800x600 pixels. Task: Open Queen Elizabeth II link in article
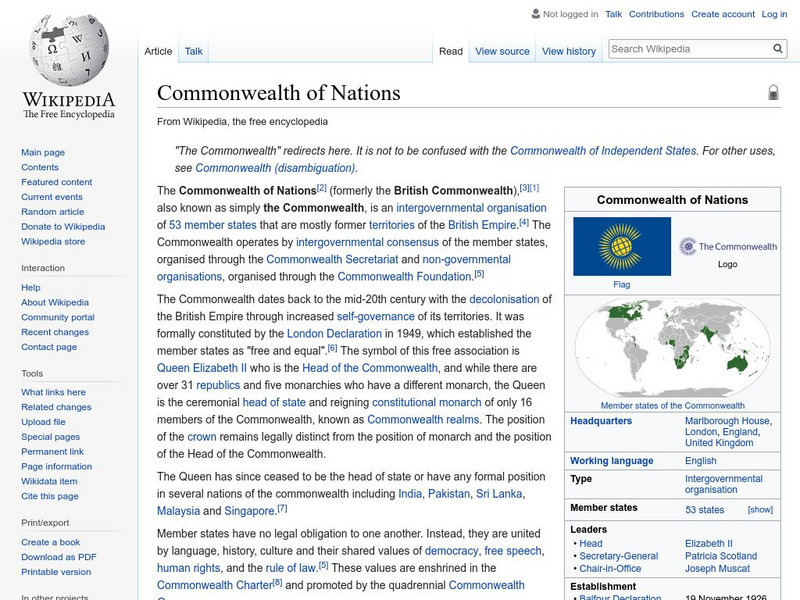[202, 368]
